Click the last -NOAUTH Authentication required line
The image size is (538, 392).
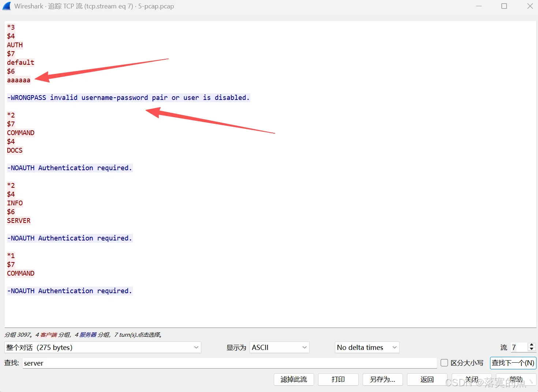(70, 291)
